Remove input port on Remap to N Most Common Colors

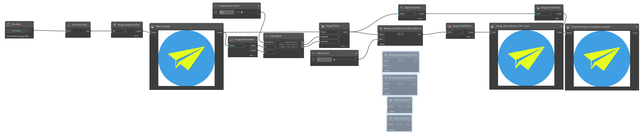pyautogui.click(x=402, y=34)
